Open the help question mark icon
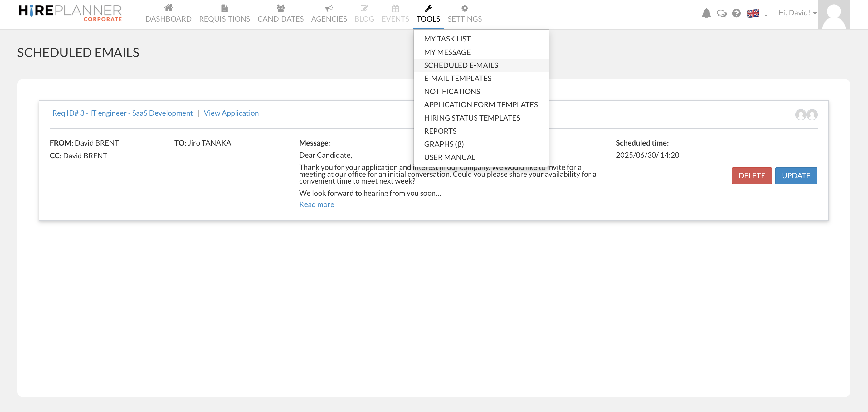This screenshot has height=412, width=868. [736, 13]
